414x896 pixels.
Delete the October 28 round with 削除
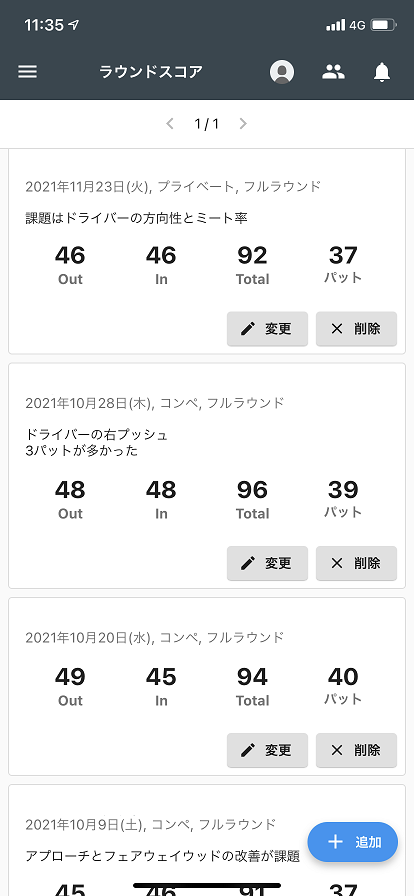pyautogui.click(x=356, y=563)
